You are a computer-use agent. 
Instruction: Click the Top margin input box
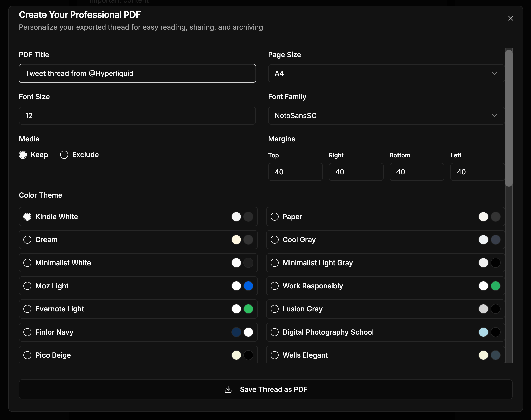point(295,172)
